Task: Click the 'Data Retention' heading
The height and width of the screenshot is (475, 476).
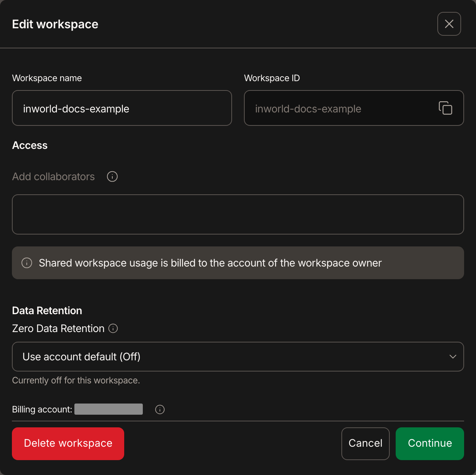Action: click(47, 310)
